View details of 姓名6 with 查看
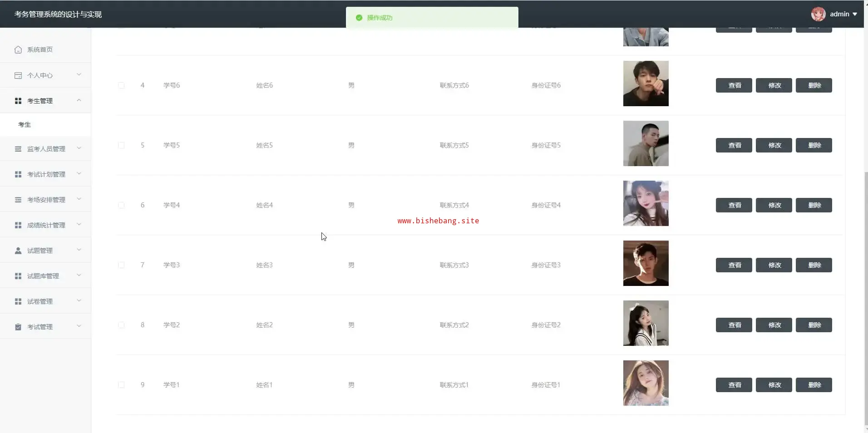 tap(734, 85)
